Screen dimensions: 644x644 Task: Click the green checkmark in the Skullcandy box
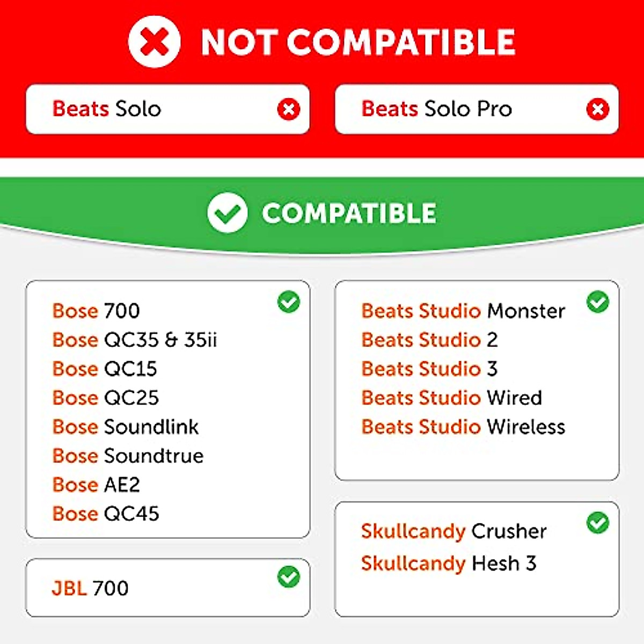coord(597,523)
